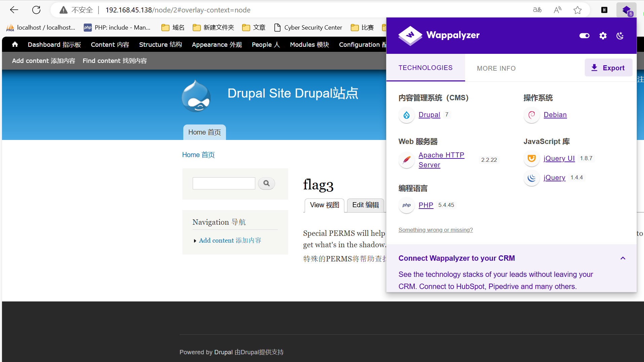The width and height of the screenshot is (644, 362).
Task: Open the PHP technology link
Action: click(x=426, y=205)
